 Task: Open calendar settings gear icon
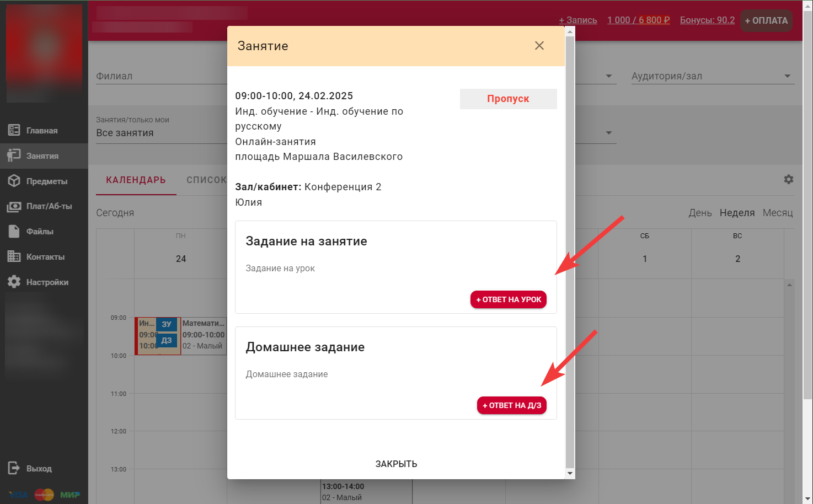(788, 179)
